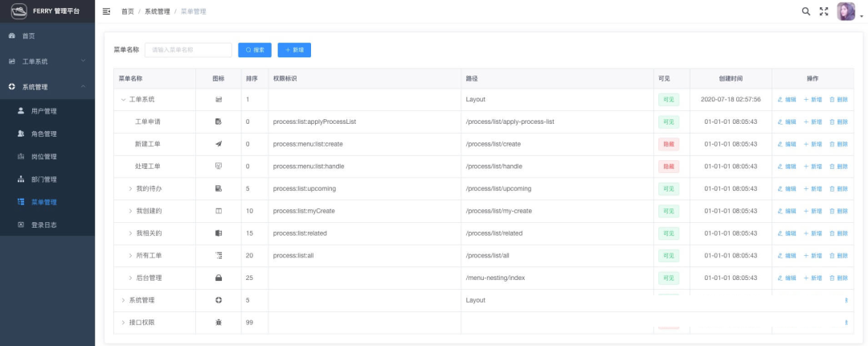Click the chart icon in 工单系统 row
868x346 pixels.
point(218,100)
